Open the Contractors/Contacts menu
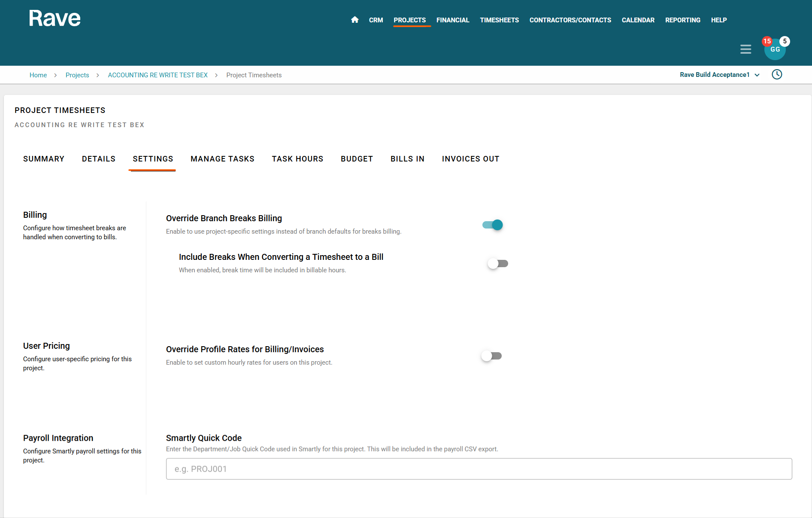The image size is (812, 518). (570, 20)
